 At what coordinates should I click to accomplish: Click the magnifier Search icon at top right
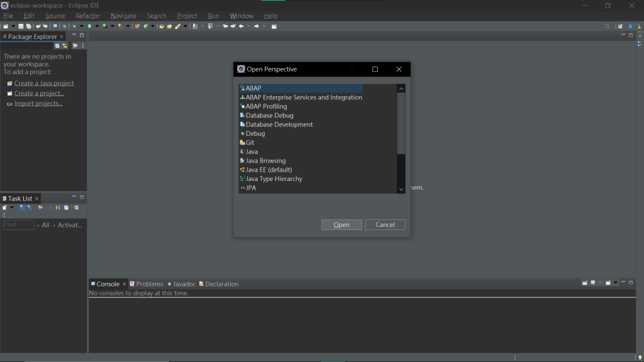coord(608,26)
